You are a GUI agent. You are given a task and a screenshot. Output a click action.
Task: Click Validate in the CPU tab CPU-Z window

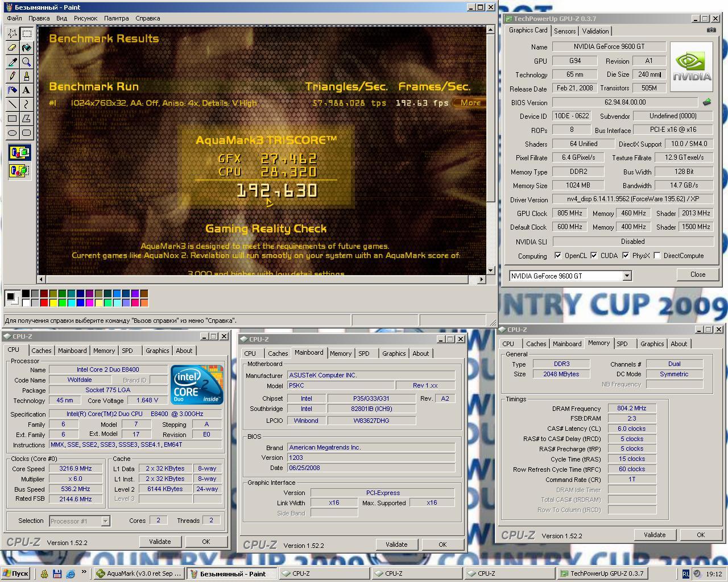coord(160,542)
